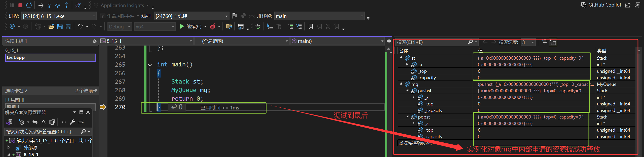644x157 pixels.
Task: Step Out of the current function
Action: coord(66,5)
